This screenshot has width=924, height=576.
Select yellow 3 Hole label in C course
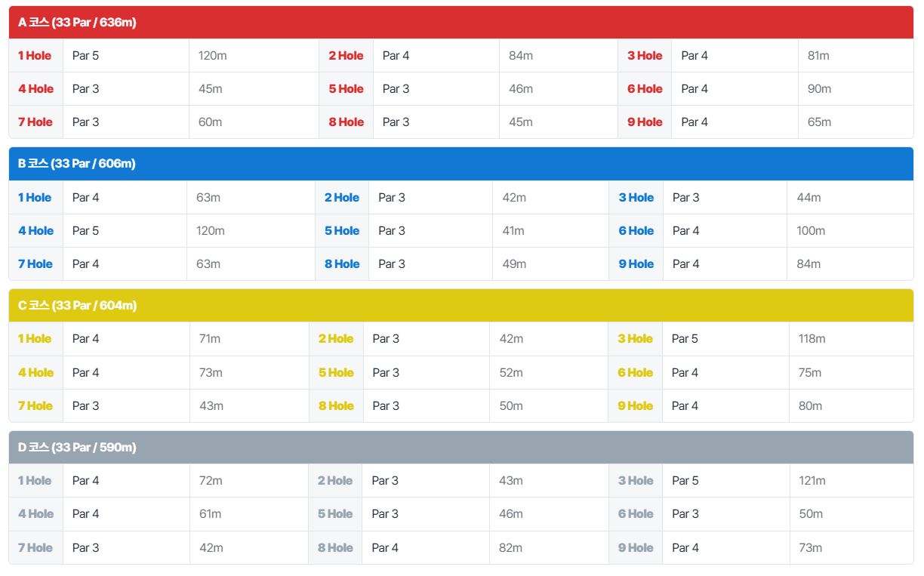pyautogui.click(x=636, y=338)
